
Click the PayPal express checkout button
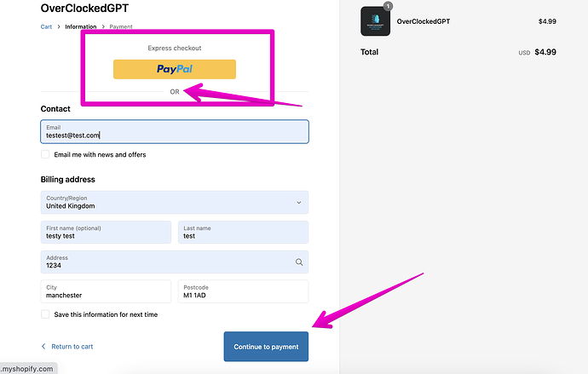[174, 69]
